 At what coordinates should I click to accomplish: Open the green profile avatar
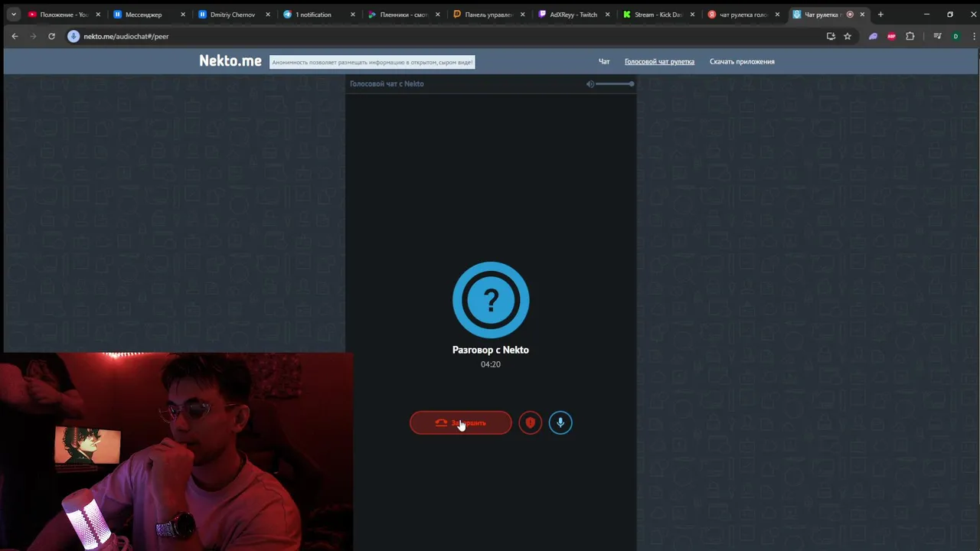click(x=955, y=36)
